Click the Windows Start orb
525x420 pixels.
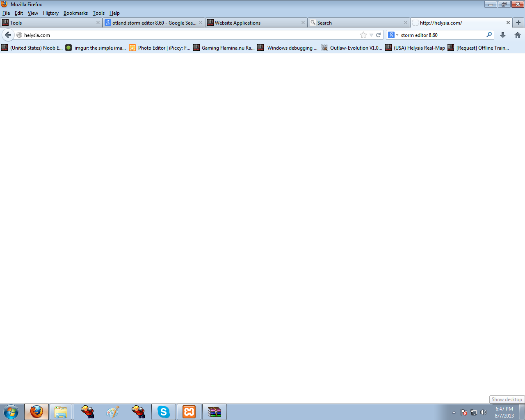point(11,412)
